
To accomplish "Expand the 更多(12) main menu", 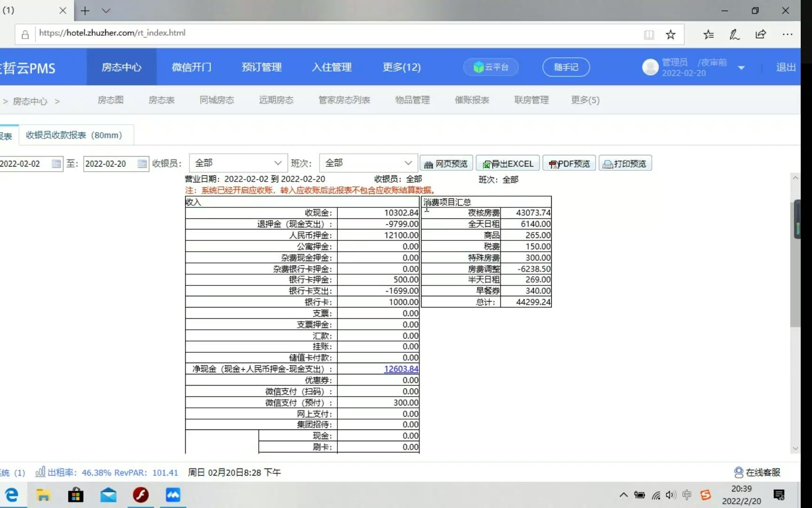I will 402,67.
